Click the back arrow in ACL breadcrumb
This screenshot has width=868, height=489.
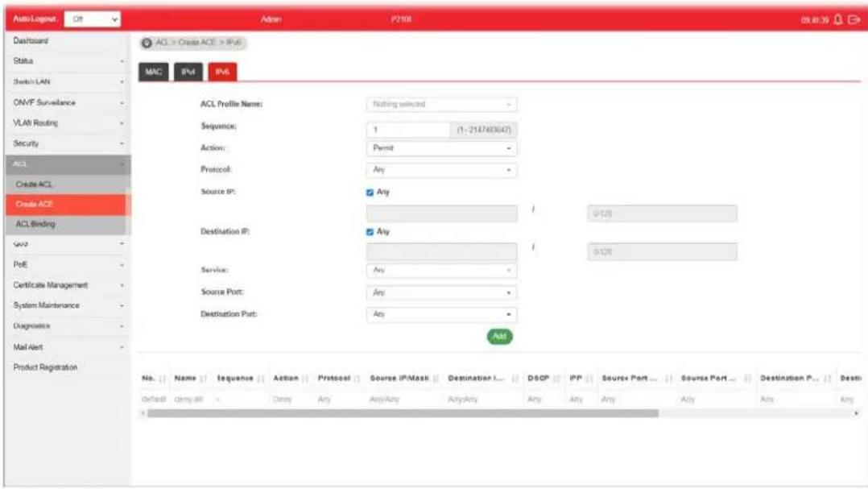pyautogui.click(x=147, y=43)
